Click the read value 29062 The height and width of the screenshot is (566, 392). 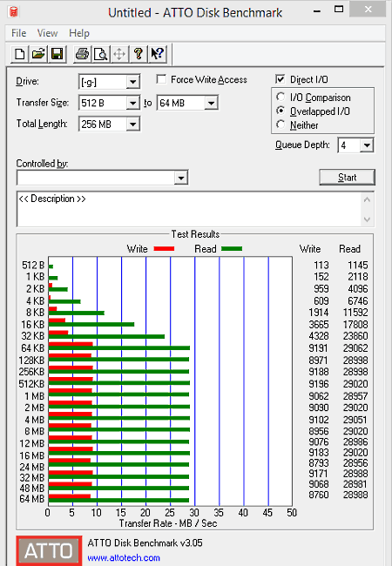[x=355, y=348]
